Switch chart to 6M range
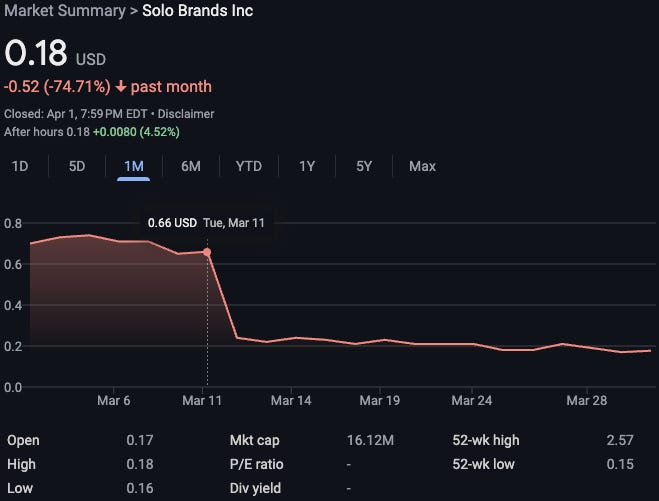659x501 pixels. tap(191, 166)
